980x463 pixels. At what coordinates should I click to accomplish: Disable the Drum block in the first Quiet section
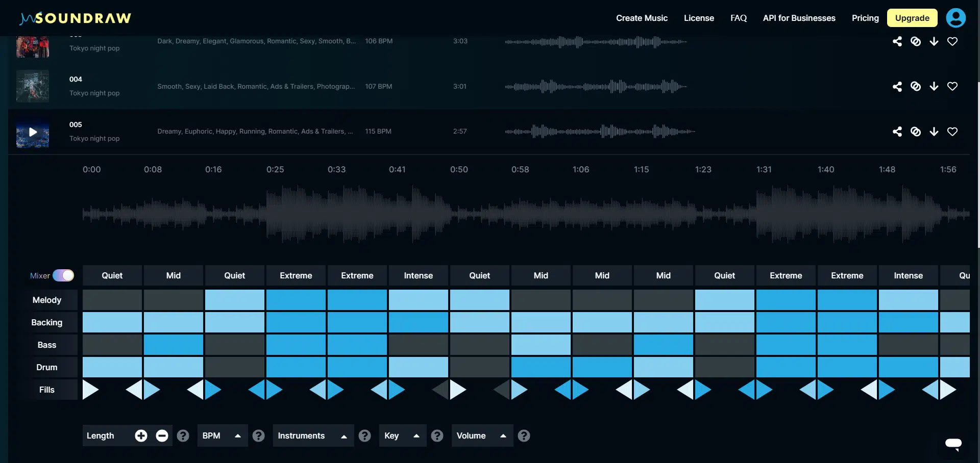point(112,367)
